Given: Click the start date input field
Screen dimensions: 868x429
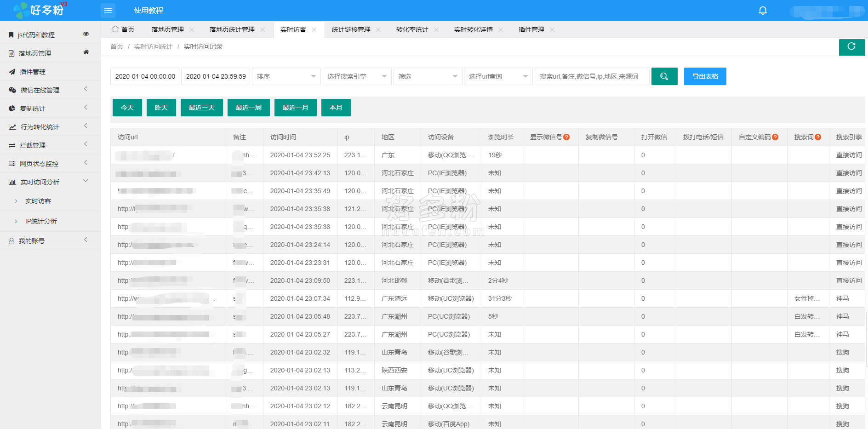Looking at the screenshot, I should point(145,76).
